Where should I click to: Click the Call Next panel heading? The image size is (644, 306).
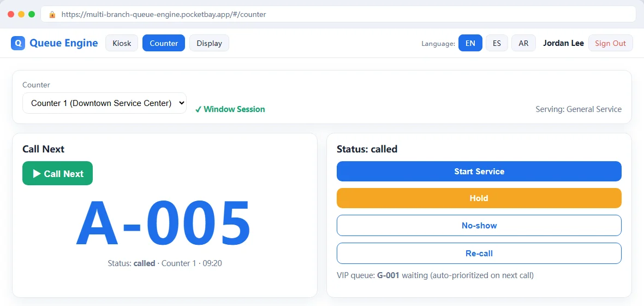click(43, 149)
